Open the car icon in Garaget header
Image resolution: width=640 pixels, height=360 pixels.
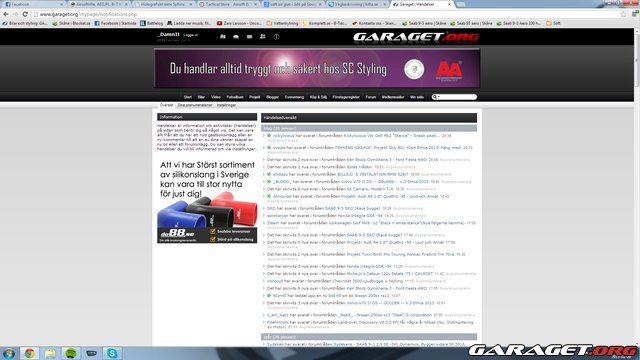pyautogui.click(x=236, y=37)
